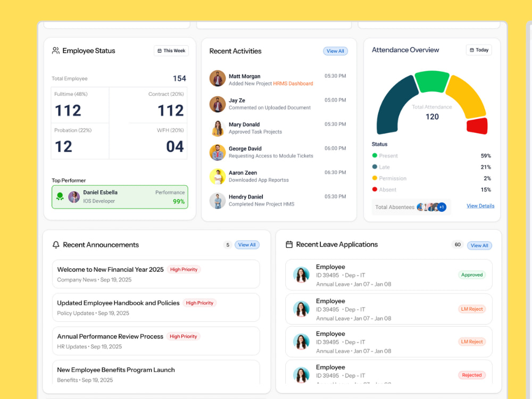Click the green Present status dot
This screenshot has width=532, height=399.
(375, 155)
